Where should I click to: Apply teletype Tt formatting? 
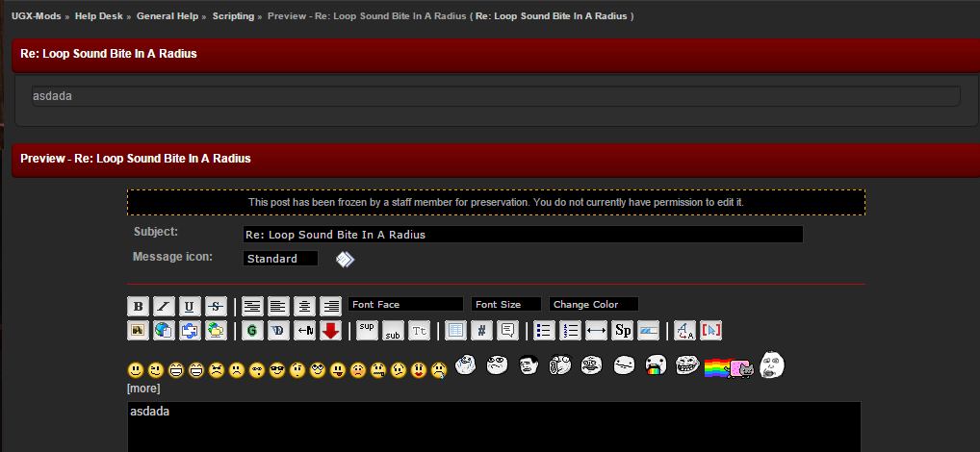420,330
